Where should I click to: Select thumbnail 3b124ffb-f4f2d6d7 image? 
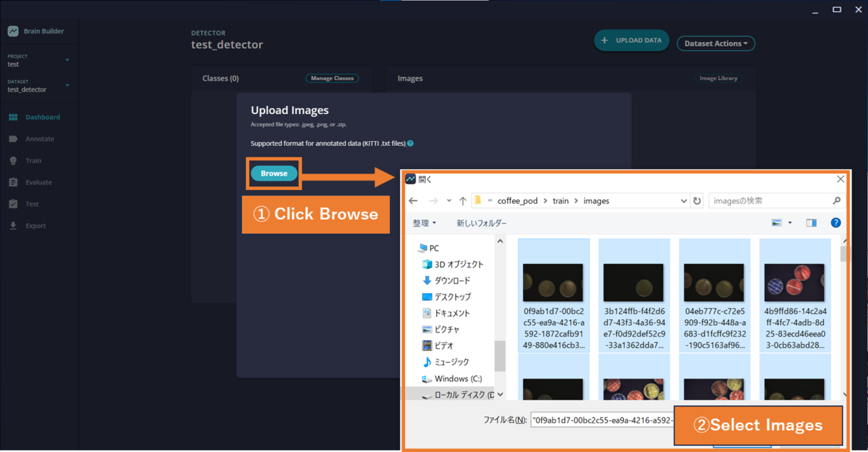click(x=634, y=295)
